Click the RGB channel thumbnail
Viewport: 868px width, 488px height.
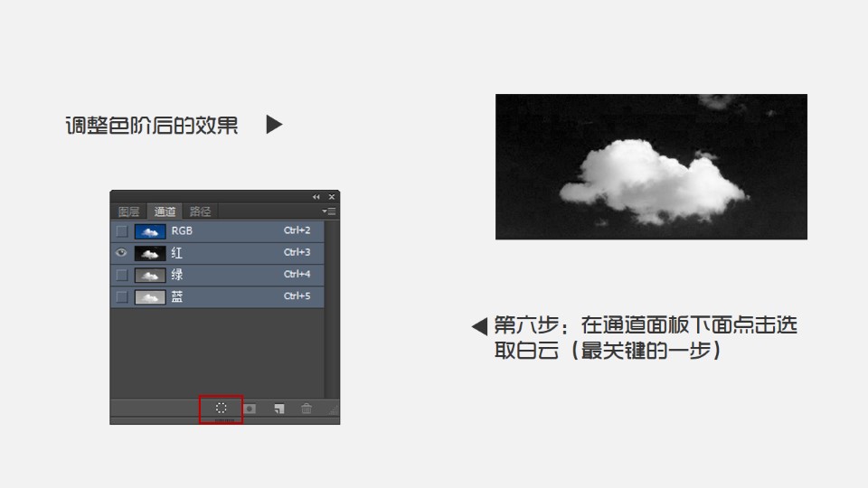tap(150, 231)
